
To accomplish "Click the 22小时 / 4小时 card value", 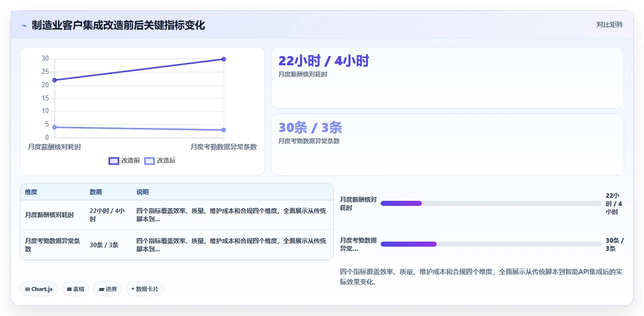I will pyautogui.click(x=324, y=61).
